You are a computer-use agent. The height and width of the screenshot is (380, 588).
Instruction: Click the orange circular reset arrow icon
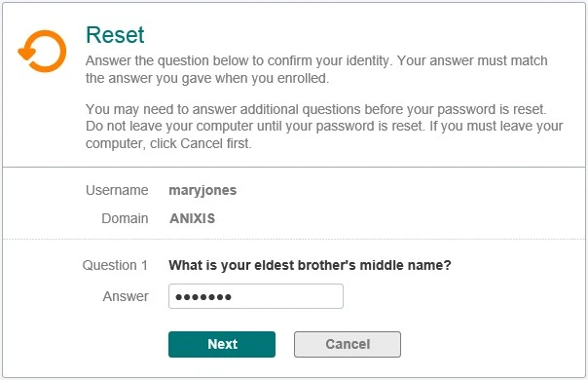coord(43,51)
